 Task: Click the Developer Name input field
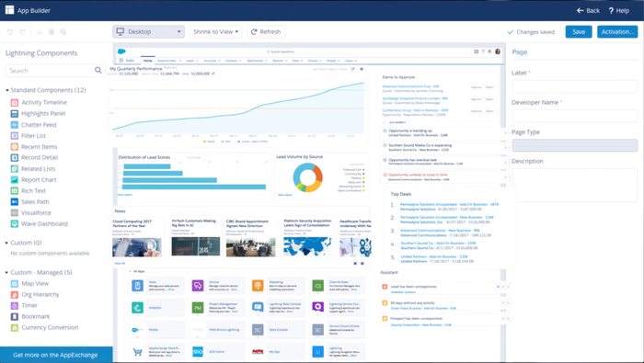click(x=575, y=116)
